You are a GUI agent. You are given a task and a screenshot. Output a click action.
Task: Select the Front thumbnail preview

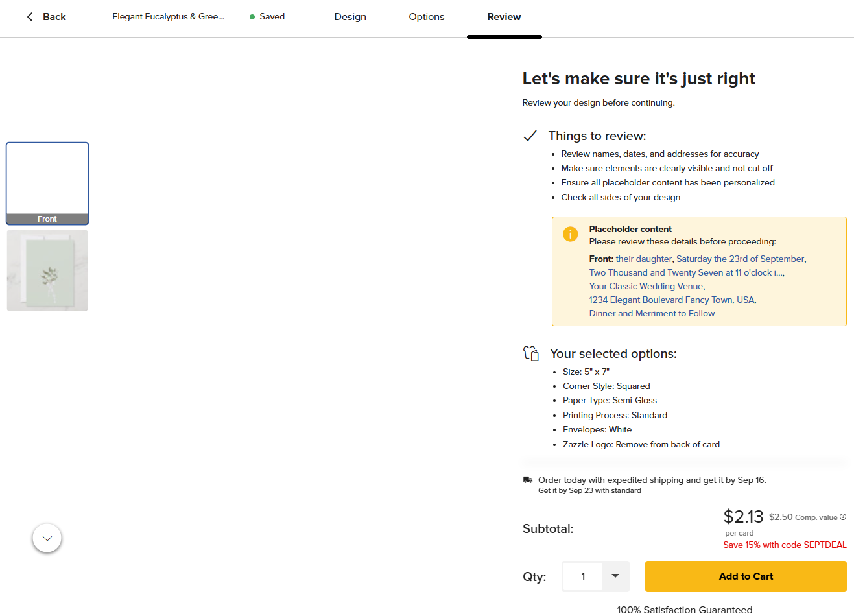(x=47, y=184)
